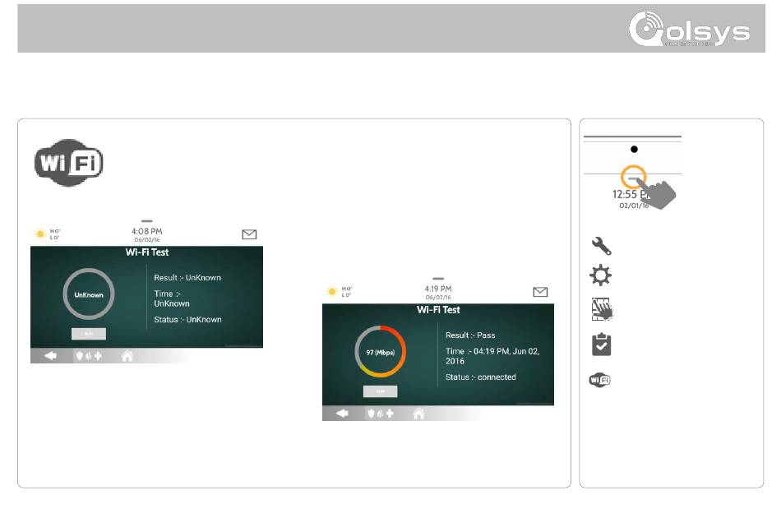Click the 4:08 PM clock text
The height and width of the screenshot is (532, 781).
pos(147,231)
